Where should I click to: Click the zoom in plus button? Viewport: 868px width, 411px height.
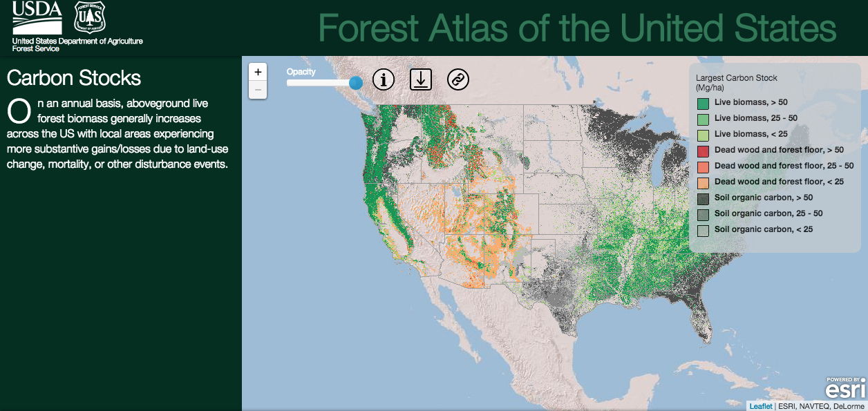click(258, 72)
